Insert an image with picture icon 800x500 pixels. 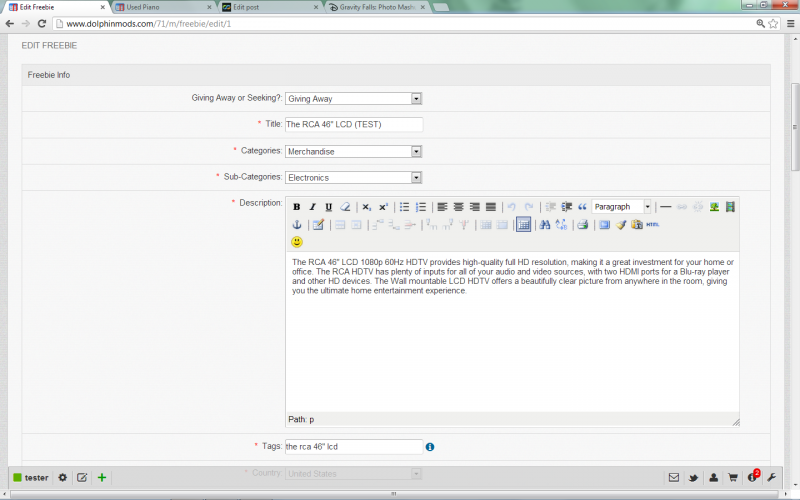[714, 207]
